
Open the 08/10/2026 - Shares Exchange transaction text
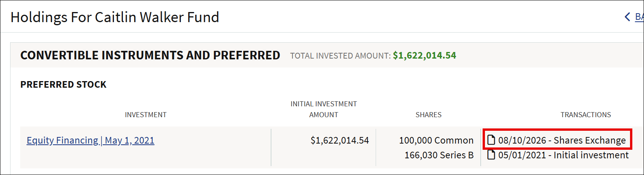click(562, 140)
